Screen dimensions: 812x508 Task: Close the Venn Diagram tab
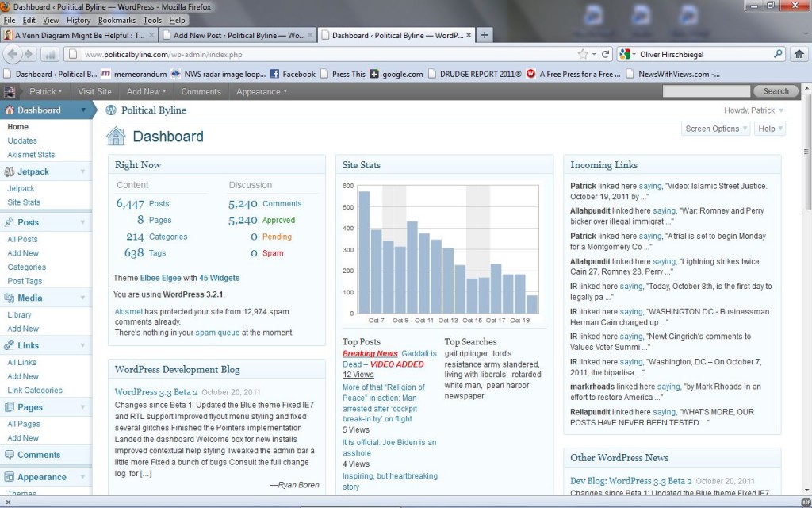pyautogui.click(x=151, y=35)
